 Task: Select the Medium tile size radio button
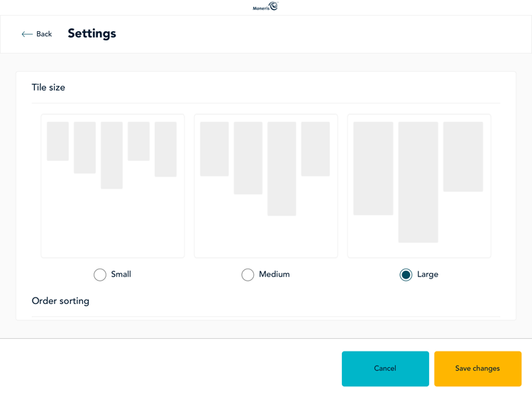248,275
